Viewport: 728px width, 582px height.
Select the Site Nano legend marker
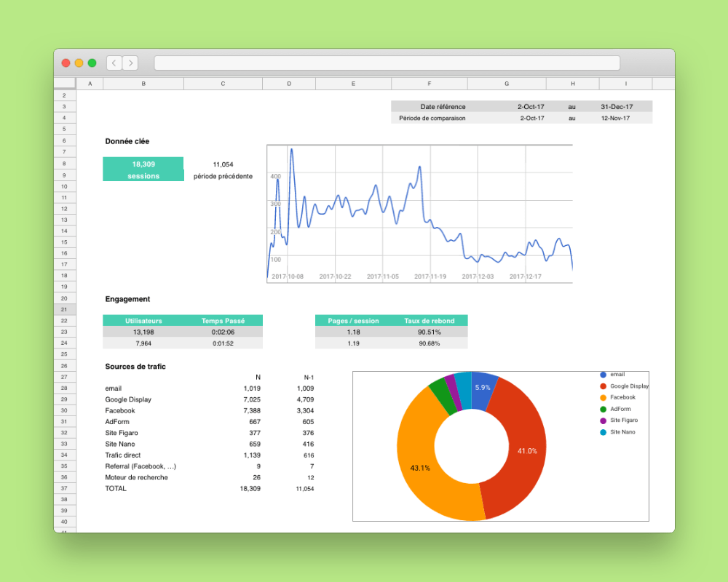(x=603, y=431)
